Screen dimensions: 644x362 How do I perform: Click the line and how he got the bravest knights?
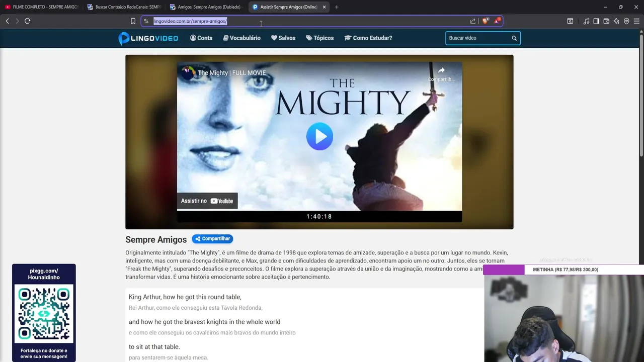tap(205, 322)
